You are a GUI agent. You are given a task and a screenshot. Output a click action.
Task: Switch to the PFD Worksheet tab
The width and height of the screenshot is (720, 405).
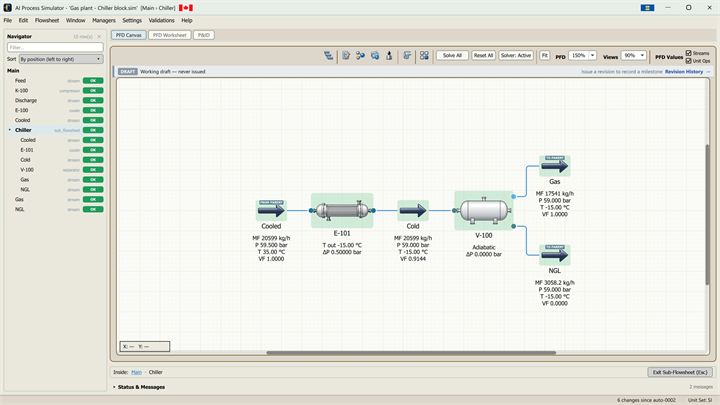(169, 35)
